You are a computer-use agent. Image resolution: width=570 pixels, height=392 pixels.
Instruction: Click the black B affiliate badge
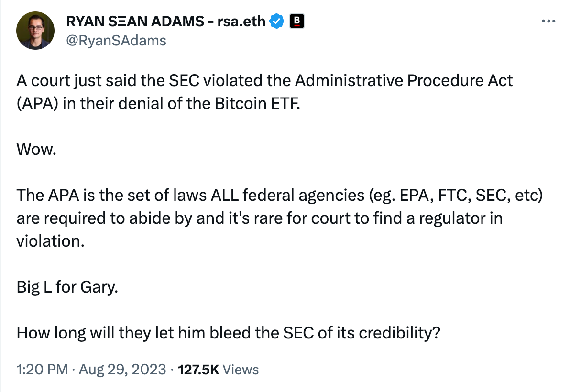coord(297,22)
